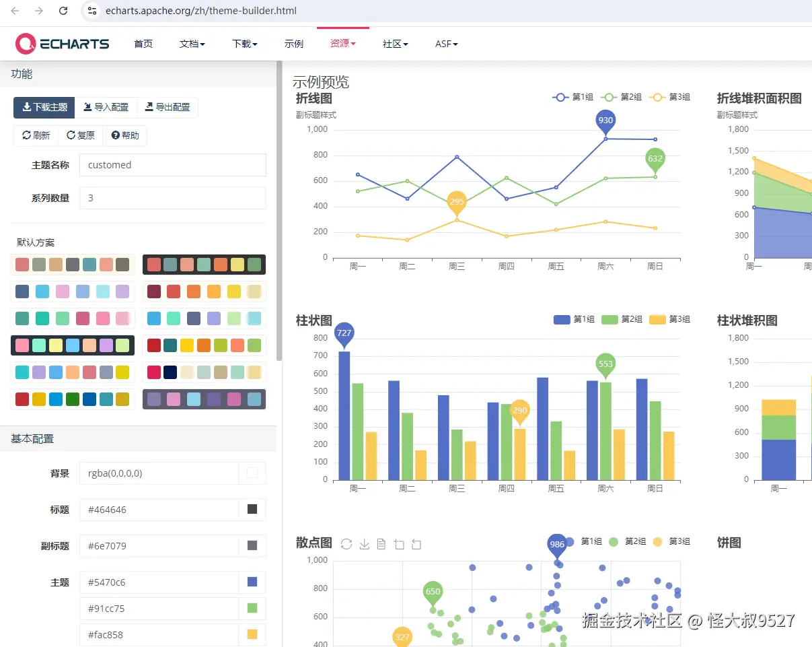
Task: Toggle 第1组 series in 柱状图 legend
Action: coord(574,319)
